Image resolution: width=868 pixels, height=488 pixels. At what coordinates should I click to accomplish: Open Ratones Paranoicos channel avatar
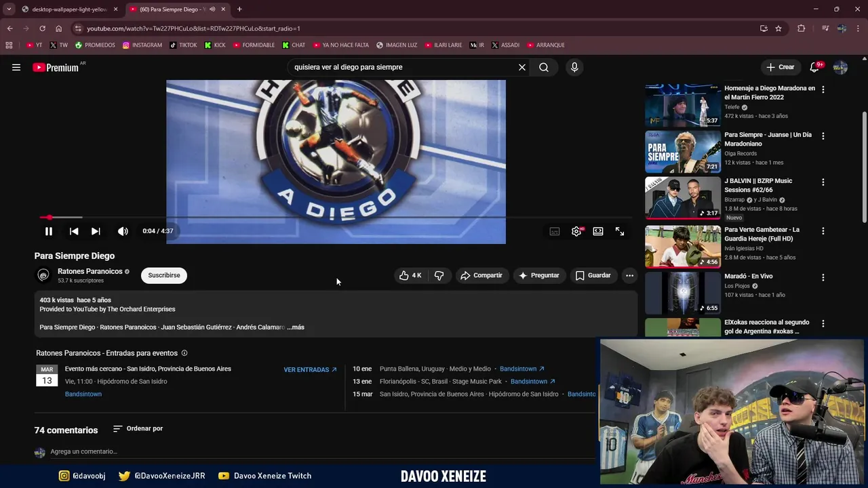(43, 275)
